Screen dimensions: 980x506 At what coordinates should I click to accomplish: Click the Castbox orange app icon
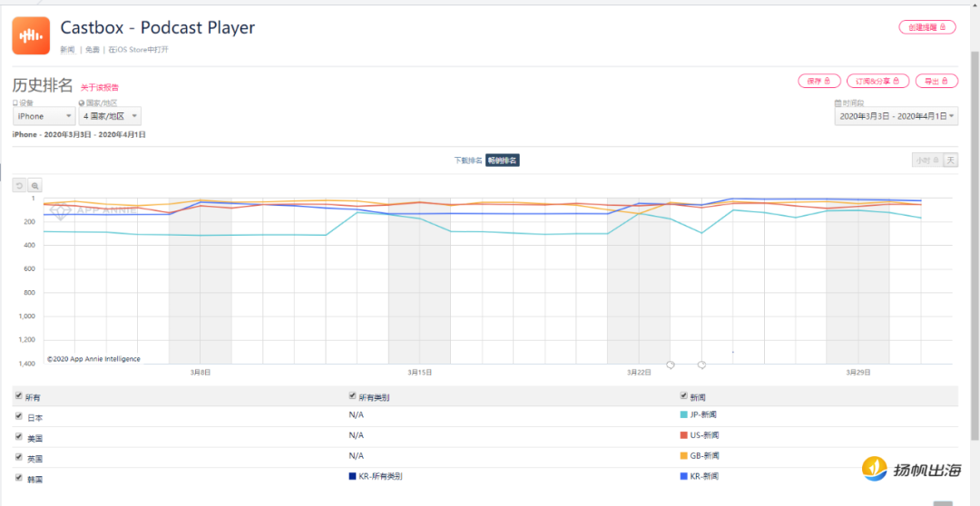click(31, 35)
